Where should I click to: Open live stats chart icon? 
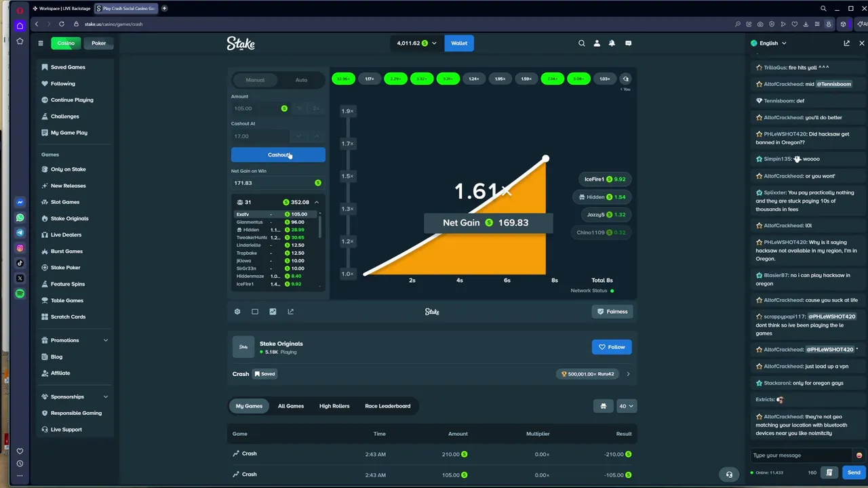pyautogui.click(x=273, y=312)
